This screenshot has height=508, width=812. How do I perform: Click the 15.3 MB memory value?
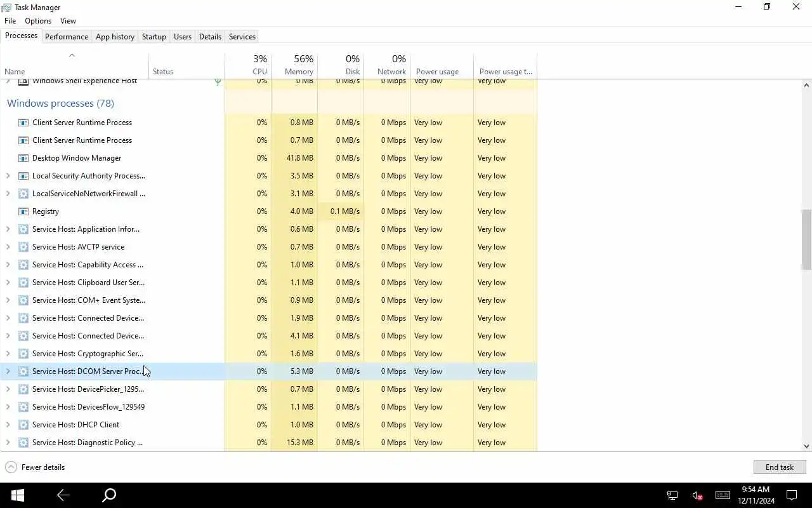tap(299, 443)
